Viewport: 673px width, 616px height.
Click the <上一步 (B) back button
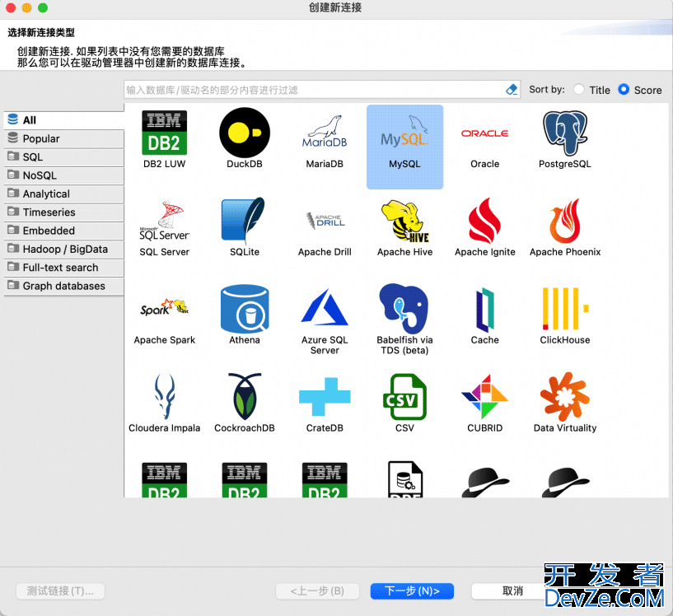pyautogui.click(x=317, y=591)
